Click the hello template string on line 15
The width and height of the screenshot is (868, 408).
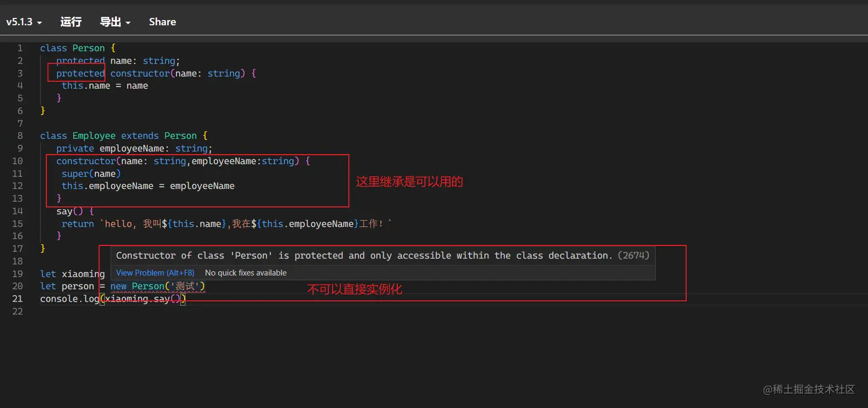tap(118, 224)
